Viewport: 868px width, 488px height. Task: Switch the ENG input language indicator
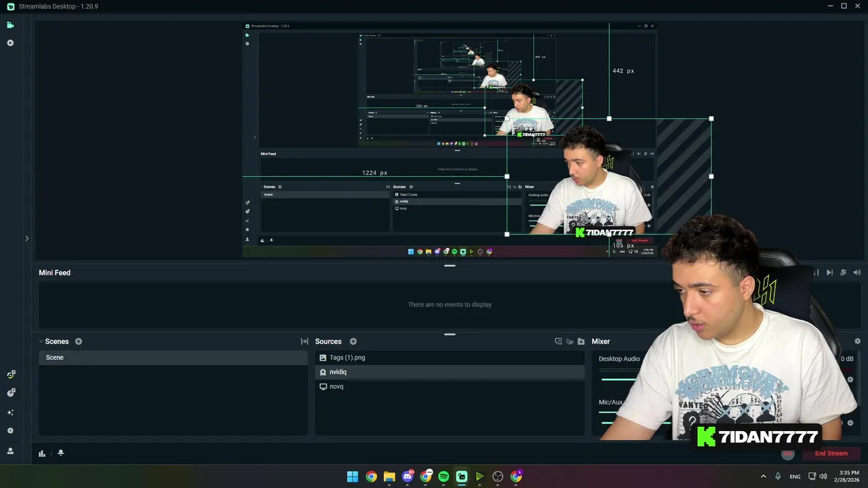click(795, 476)
